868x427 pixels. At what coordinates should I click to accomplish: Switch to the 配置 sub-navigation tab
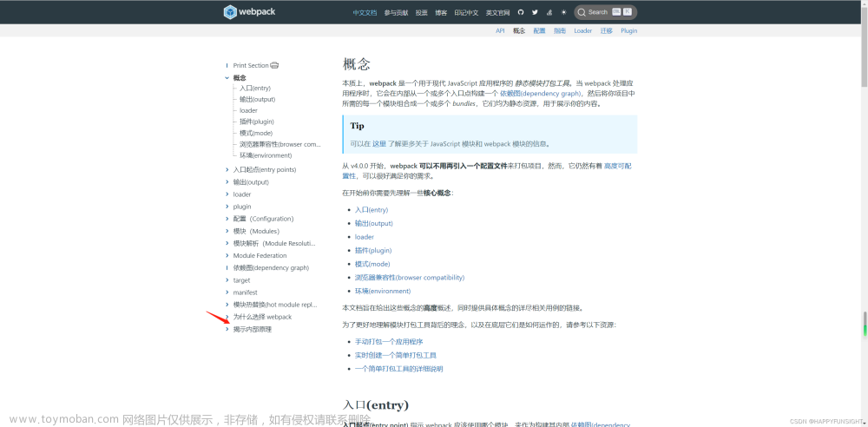[x=539, y=31]
